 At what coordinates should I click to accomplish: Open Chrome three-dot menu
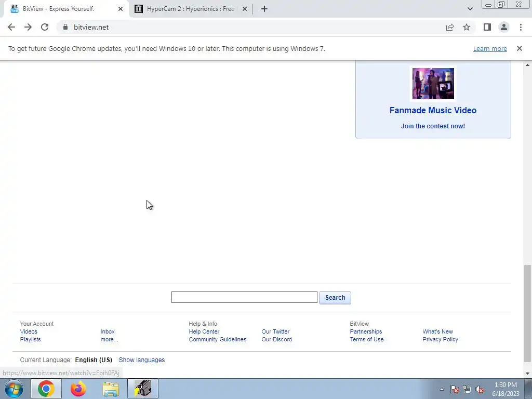521,27
